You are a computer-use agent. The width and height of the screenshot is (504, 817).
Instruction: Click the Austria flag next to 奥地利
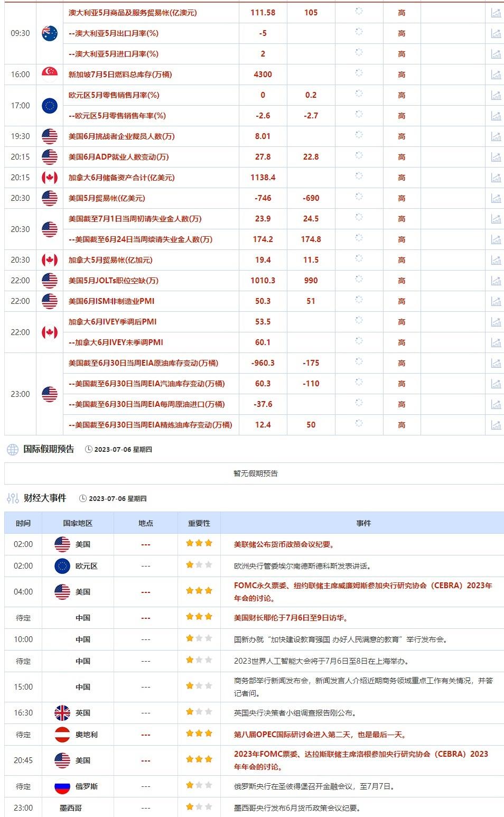click(62, 735)
